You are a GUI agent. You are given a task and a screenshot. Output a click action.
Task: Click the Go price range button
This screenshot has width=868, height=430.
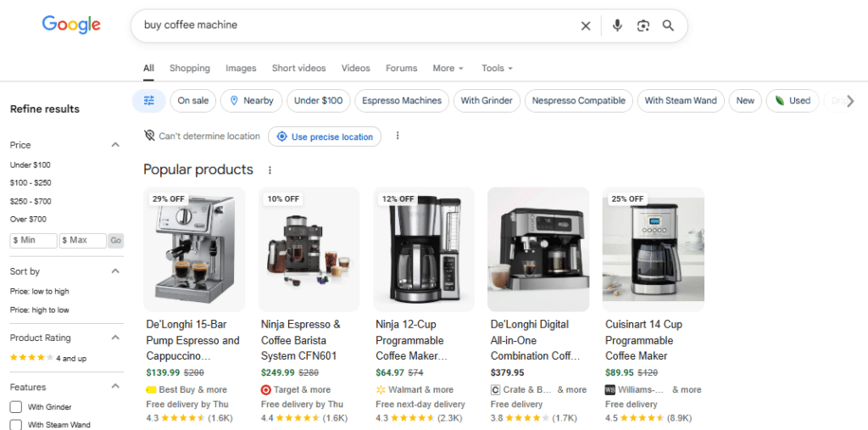115,241
